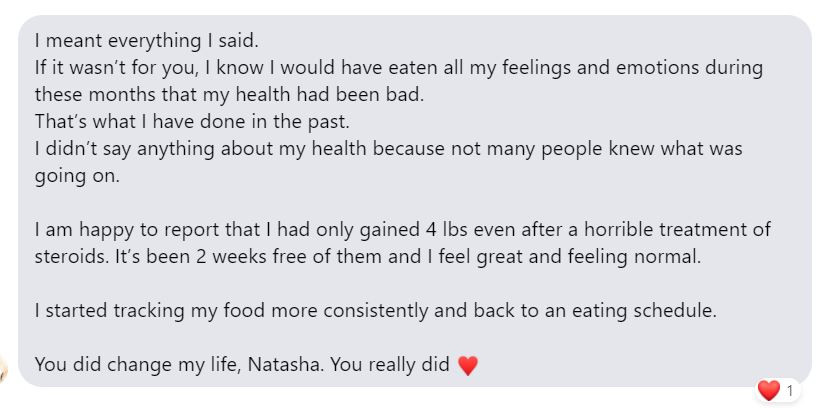
Task: Click the word "steroids" in the message
Action: click(70, 256)
